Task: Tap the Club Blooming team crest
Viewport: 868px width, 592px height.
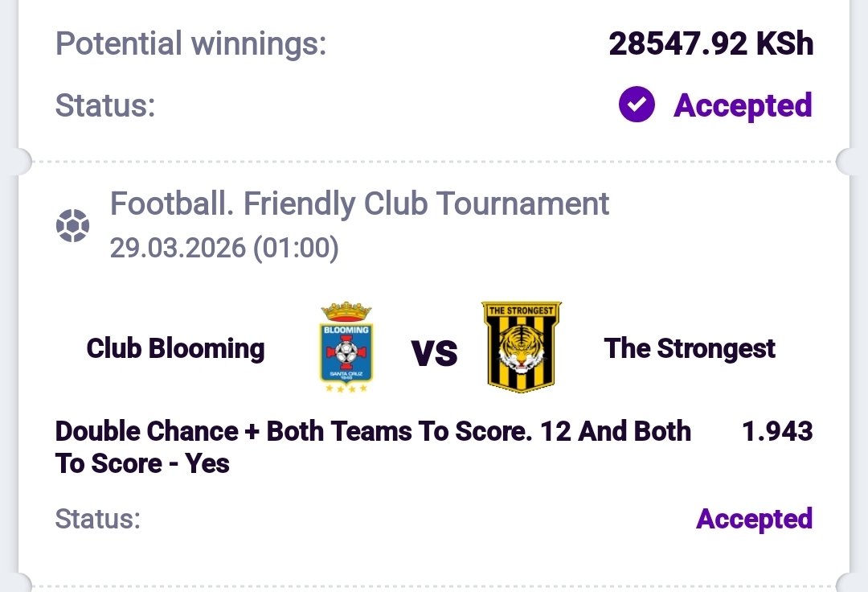Action: [346, 347]
